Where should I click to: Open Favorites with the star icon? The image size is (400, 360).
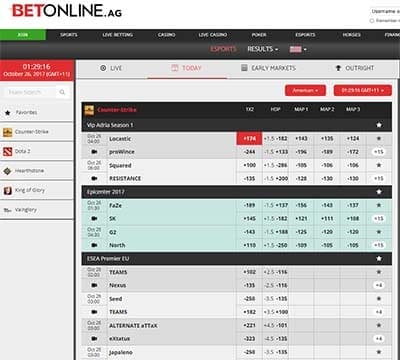pos(37,113)
